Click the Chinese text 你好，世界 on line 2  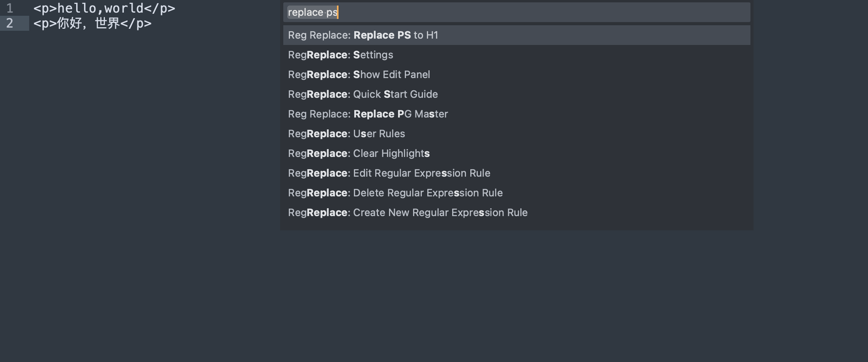[x=88, y=23]
